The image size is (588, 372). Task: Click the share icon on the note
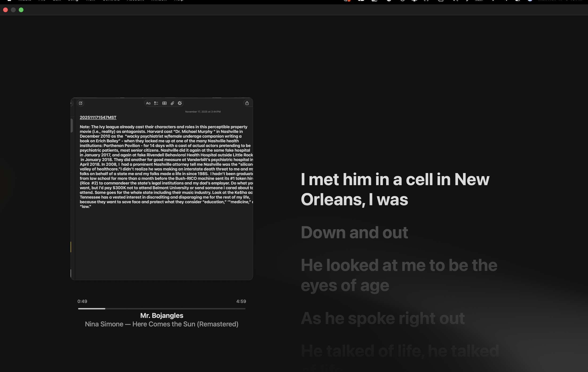click(x=247, y=103)
